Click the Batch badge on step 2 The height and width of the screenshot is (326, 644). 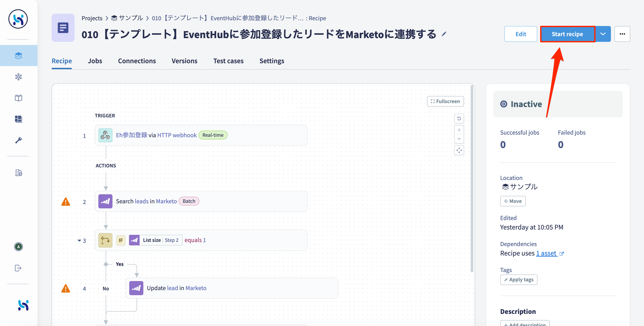[189, 201]
